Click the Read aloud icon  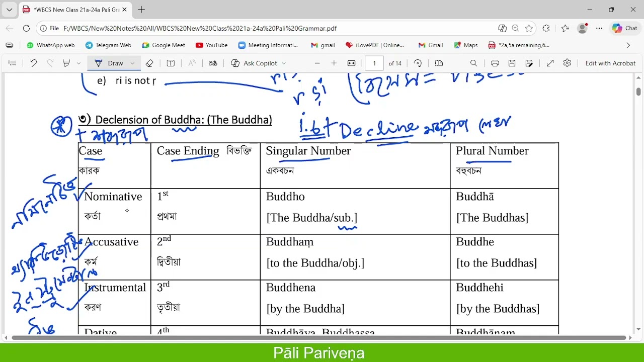click(x=192, y=63)
